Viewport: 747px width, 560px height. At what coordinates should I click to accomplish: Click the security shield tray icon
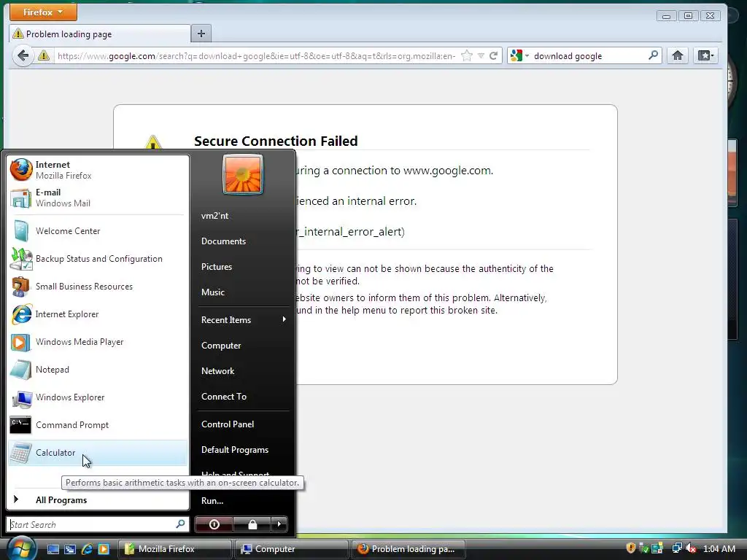631,548
